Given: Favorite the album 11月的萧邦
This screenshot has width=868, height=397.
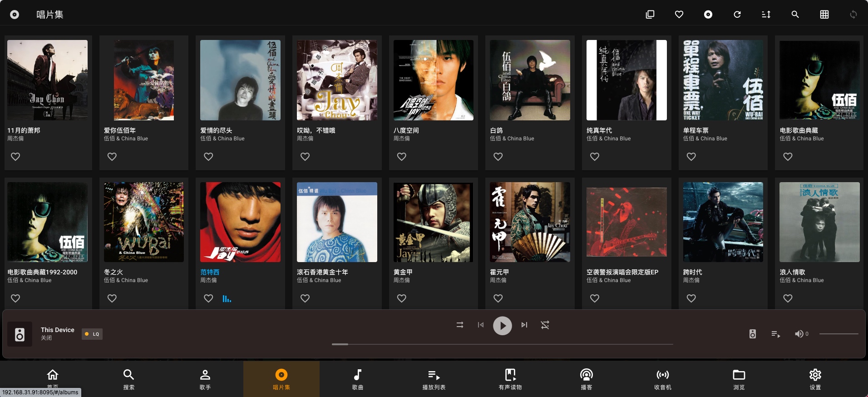Looking at the screenshot, I should pos(15,157).
